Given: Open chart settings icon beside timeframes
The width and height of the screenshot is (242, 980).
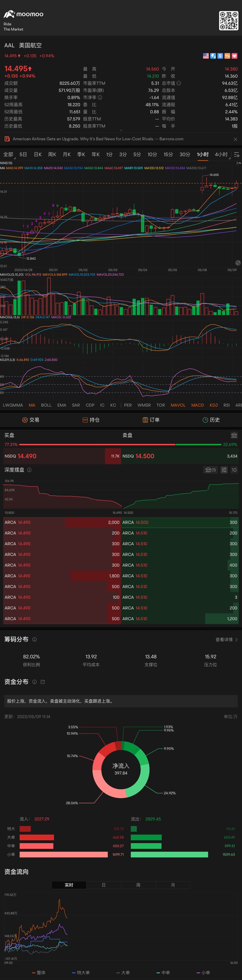Looking at the screenshot, I should 236,154.
